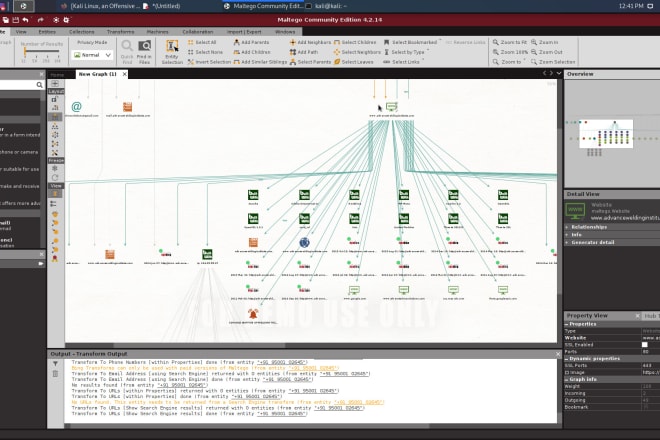Open the Collections ribbon tab

click(82, 32)
